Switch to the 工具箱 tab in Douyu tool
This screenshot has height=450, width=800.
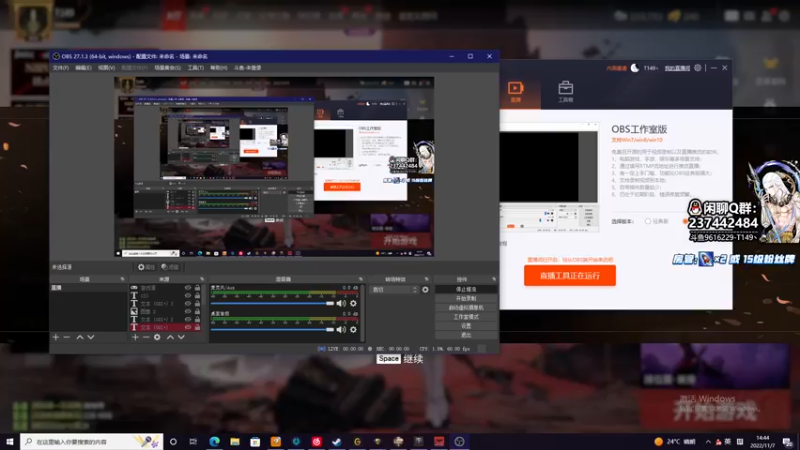(565, 92)
